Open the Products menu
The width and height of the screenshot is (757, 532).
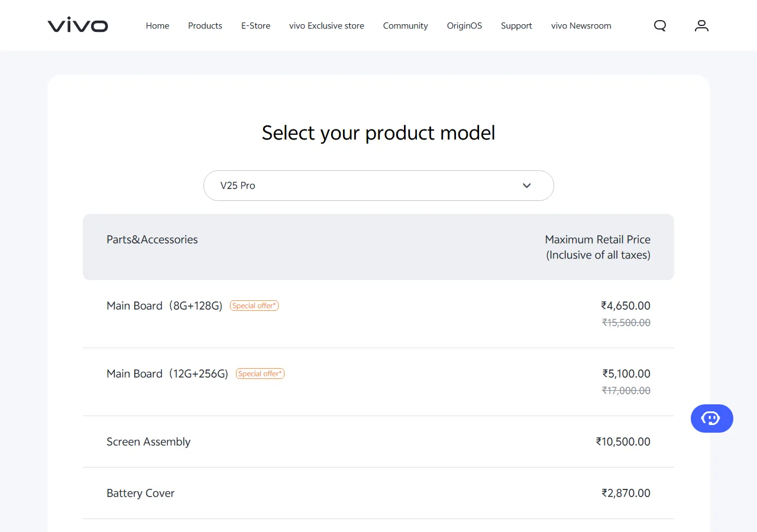click(205, 25)
